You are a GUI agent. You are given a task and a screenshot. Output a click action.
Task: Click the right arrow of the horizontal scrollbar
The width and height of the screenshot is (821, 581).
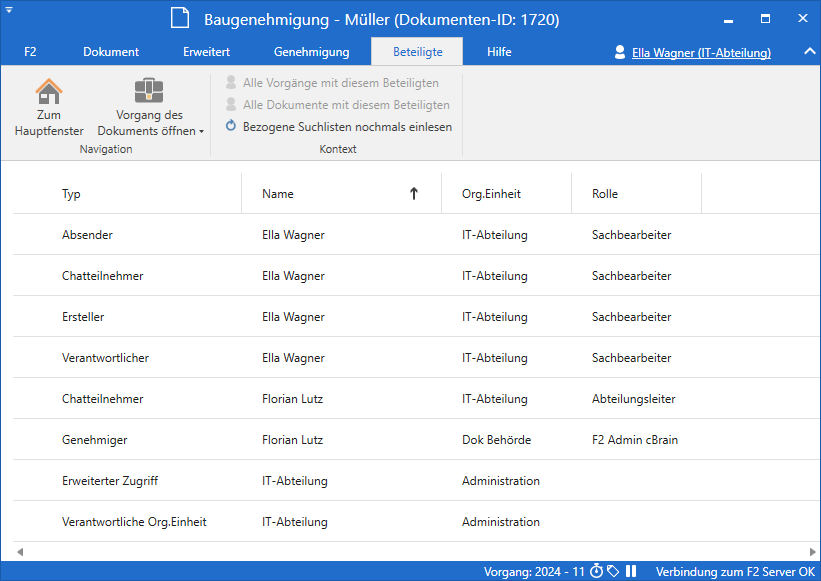(812, 552)
